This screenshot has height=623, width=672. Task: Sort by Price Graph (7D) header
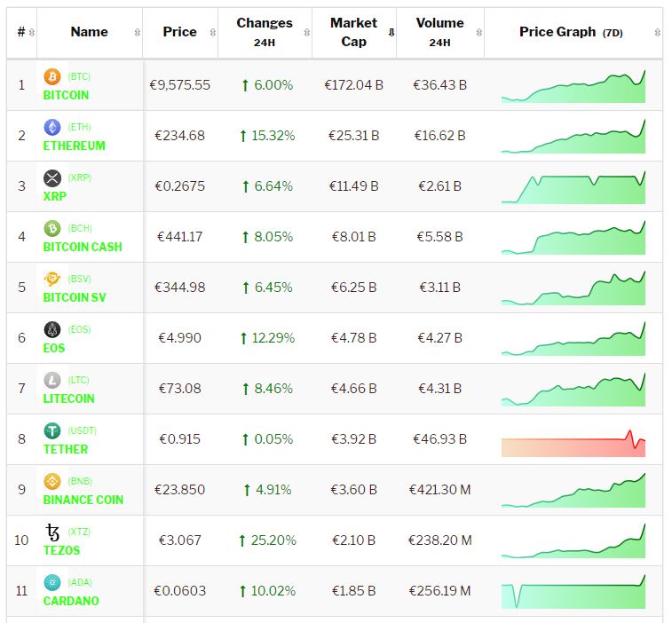click(571, 32)
